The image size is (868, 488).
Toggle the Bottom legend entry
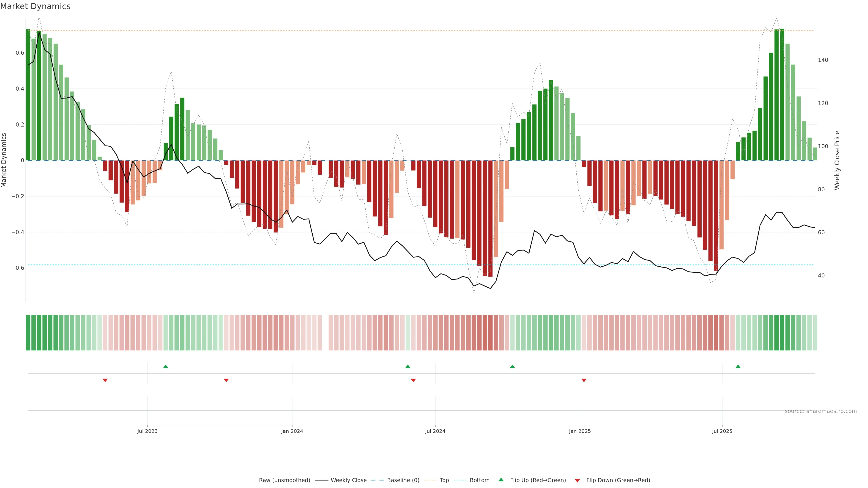tap(479, 480)
